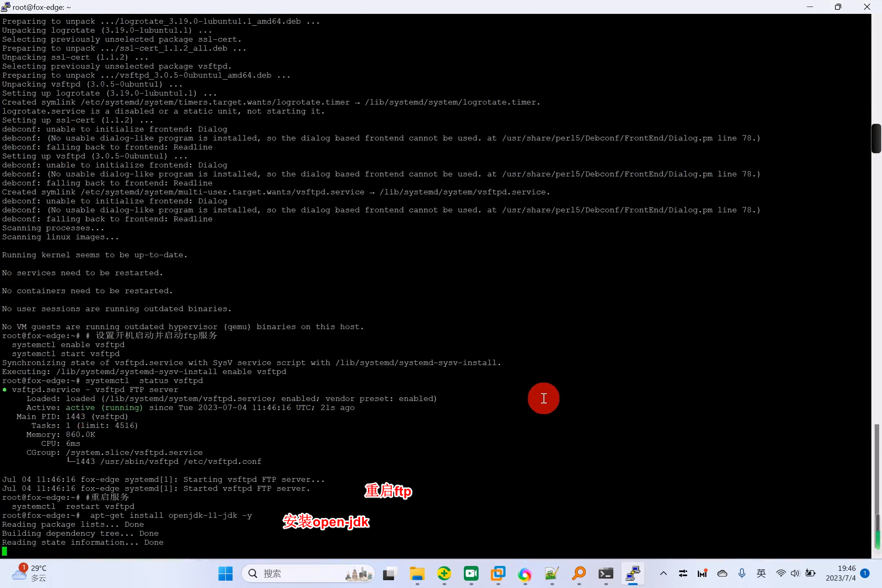Click the PuTTY title bar icon menu
This screenshot has height=588, width=882.
tap(6, 7)
